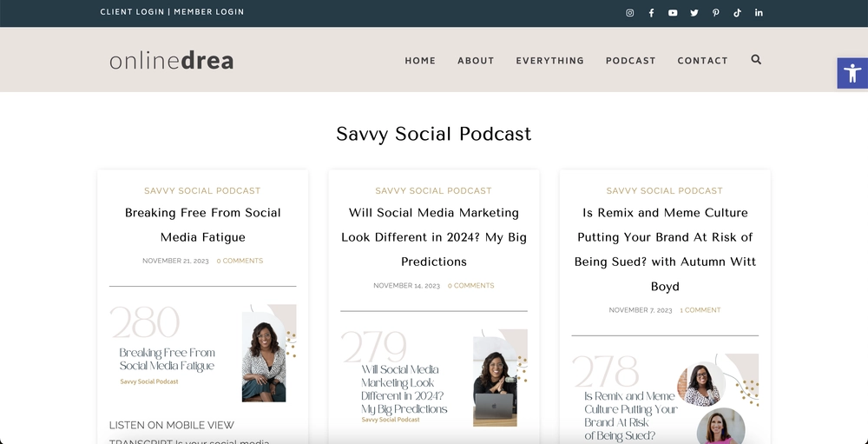Click the Twitter bird icon
Screen dimensions: 868x444
point(694,13)
